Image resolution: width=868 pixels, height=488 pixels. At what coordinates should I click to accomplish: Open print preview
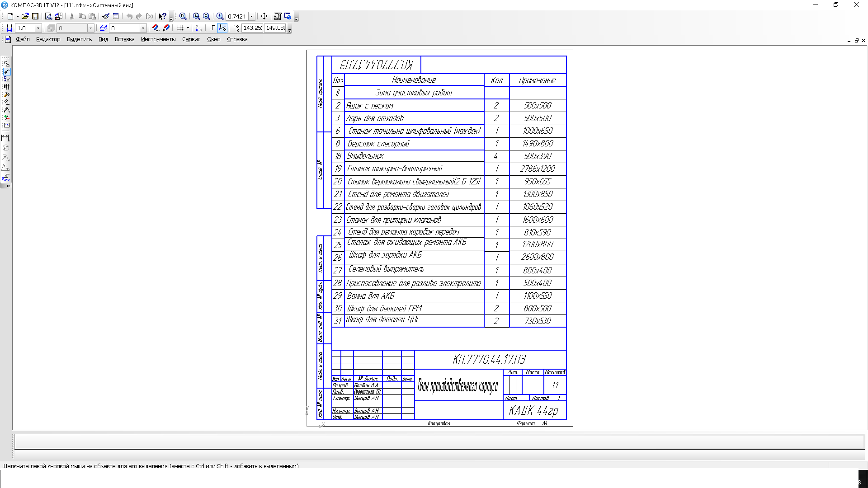pos(48,16)
